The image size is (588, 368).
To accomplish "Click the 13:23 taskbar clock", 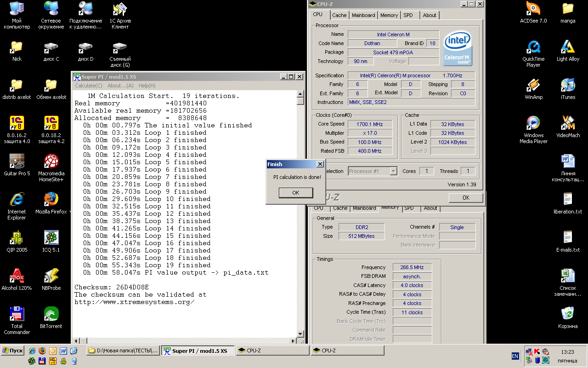I will (x=567, y=352).
